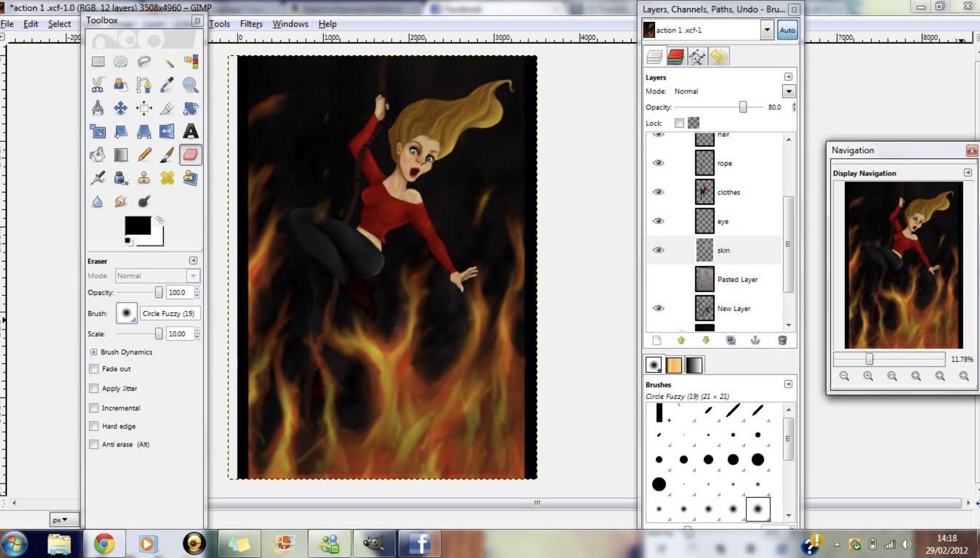Select the Fuzzy Select wand tool
Image resolution: width=980 pixels, height=558 pixels.
point(167,62)
